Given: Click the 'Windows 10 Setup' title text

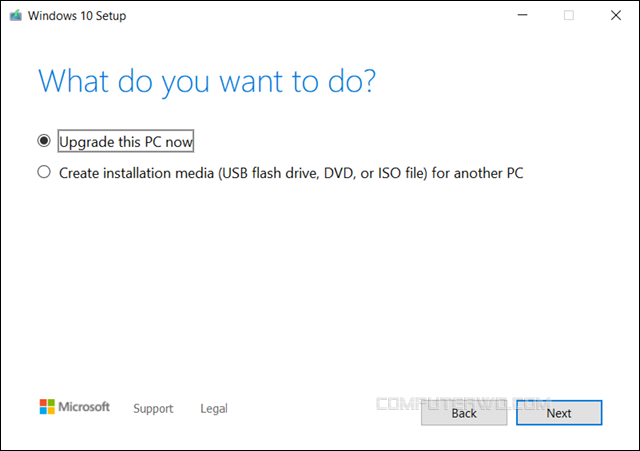Looking at the screenshot, I should coord(79,16).
